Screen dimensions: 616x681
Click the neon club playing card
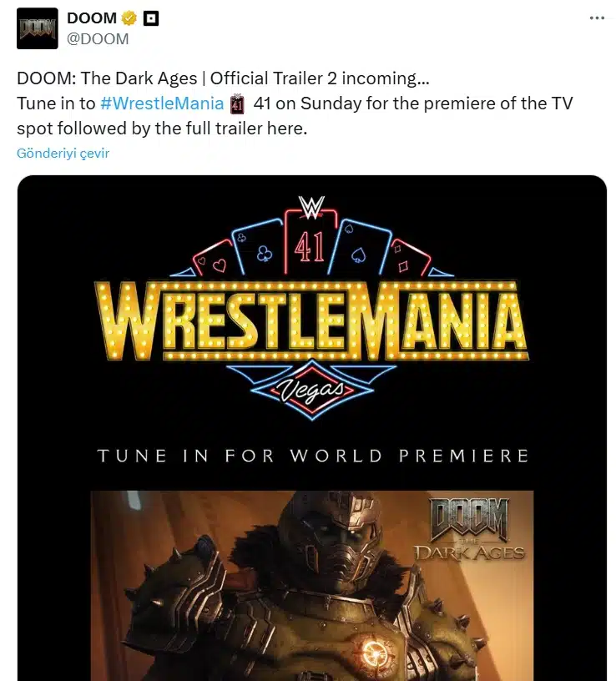263,250
